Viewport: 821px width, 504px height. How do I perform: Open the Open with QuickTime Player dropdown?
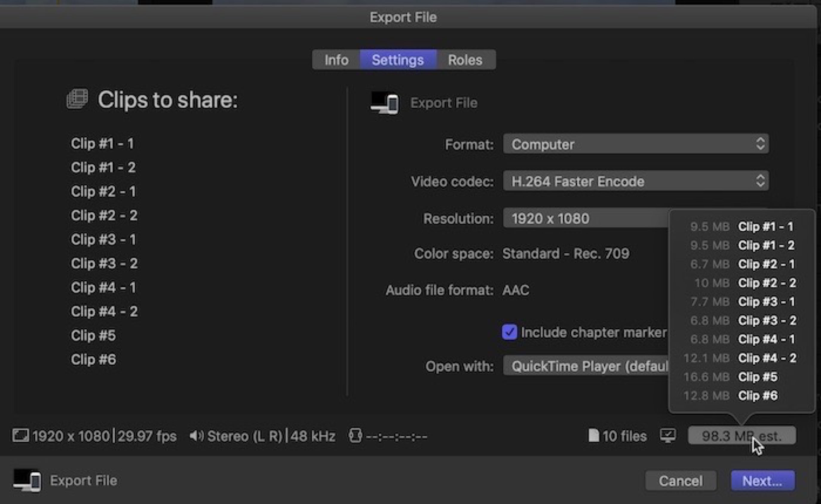point(585,366)
